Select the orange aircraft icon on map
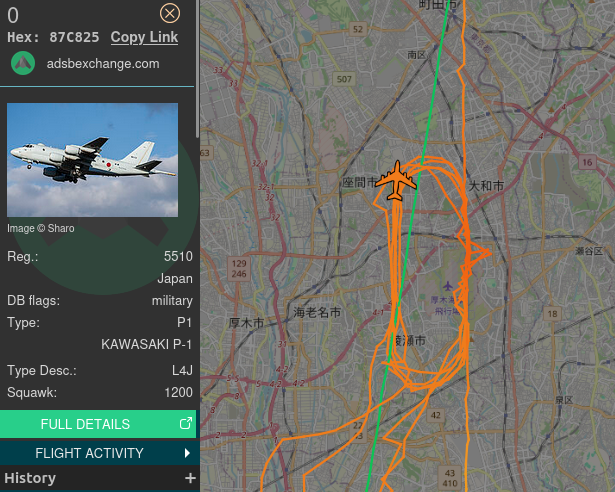 pos(396,180)
